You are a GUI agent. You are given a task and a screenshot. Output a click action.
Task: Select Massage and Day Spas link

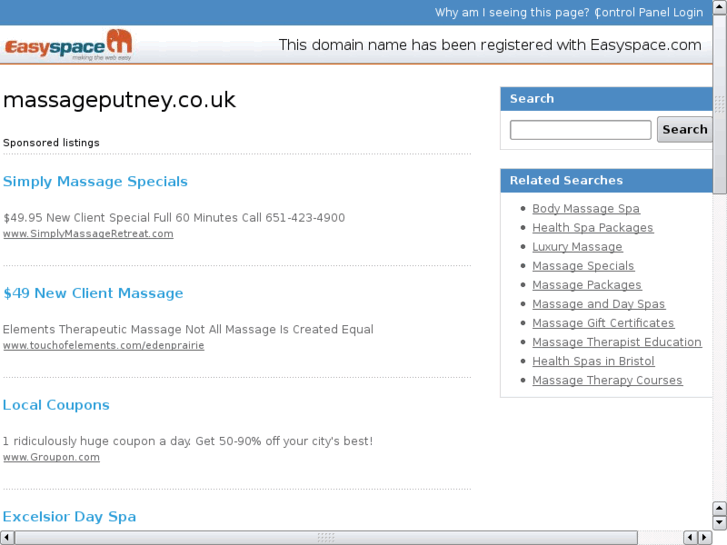[599, 304]
